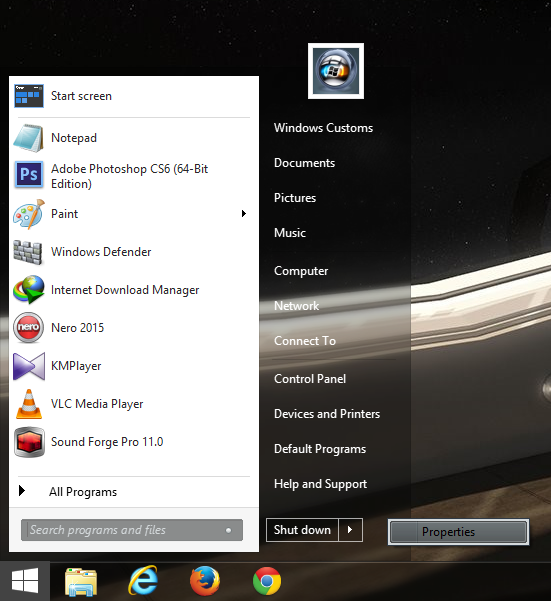551x601 pixels.
Task: Select Connect To in the Start menu
Action: click(x=305, y=341)
